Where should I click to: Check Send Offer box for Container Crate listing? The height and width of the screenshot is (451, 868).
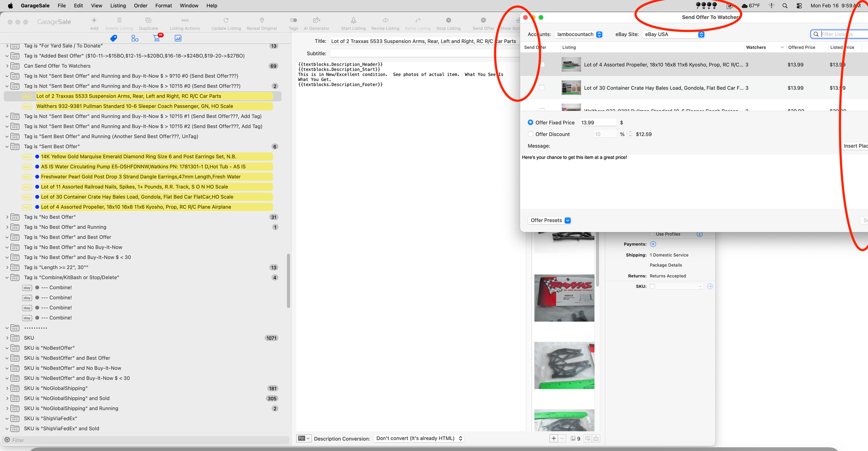point(542,88)
